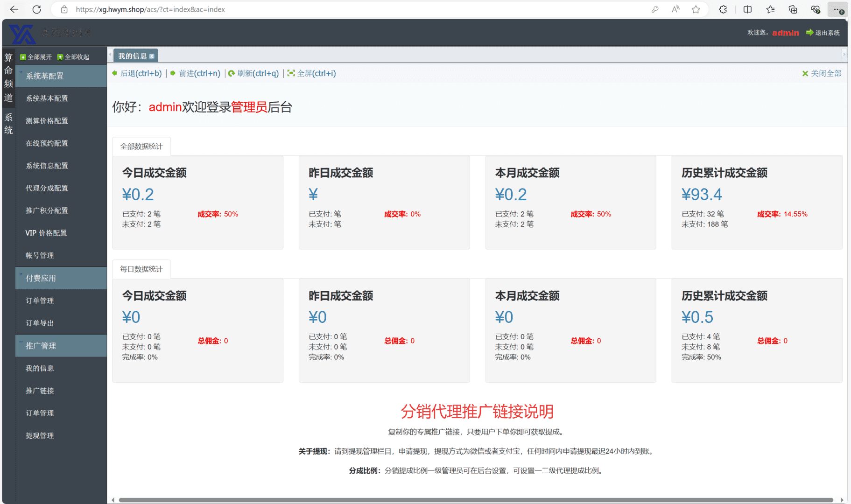Open 测算价格配置 in the sidebar
Image resolution: width=851 pixels, height=504 pixels.
pyautogui.click(x=47, y=121)
